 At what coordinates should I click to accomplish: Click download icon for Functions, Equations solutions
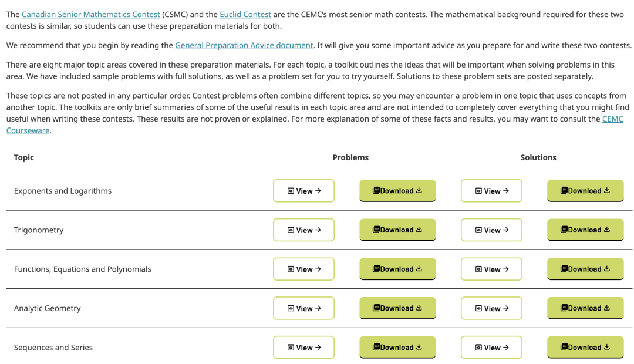click(x=607, y=269)
